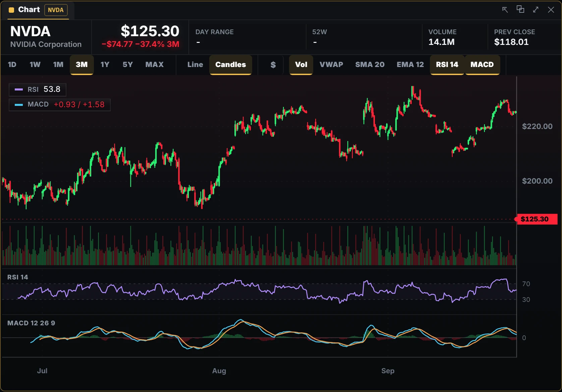Click the blue MACD legend color swatch

pyautogui.click(x=19, y=105)
